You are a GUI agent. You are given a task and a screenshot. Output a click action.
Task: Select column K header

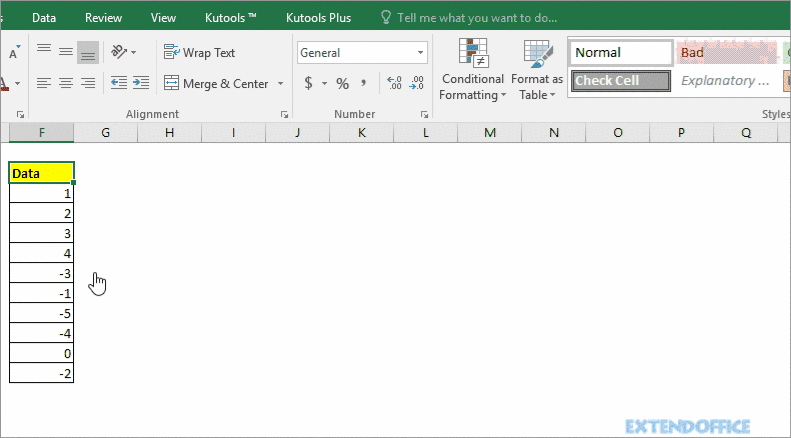tap(362, 133)
